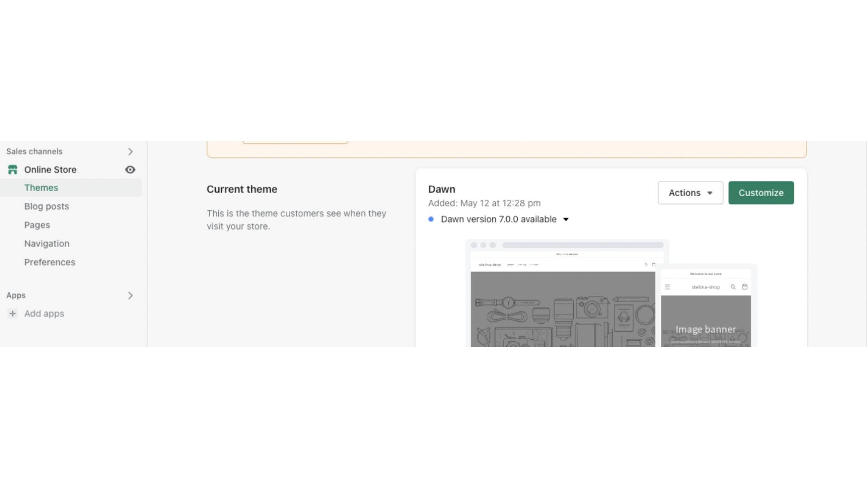The width and height of the screenshot is (868, 488).
Task: Expand the Apps section chevron
Action: (130, 296)
